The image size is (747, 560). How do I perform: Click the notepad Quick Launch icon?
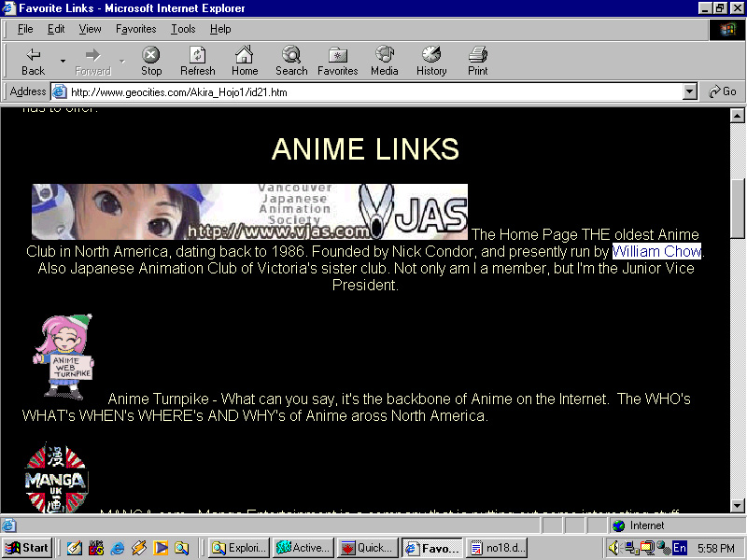tap(75, 548)
